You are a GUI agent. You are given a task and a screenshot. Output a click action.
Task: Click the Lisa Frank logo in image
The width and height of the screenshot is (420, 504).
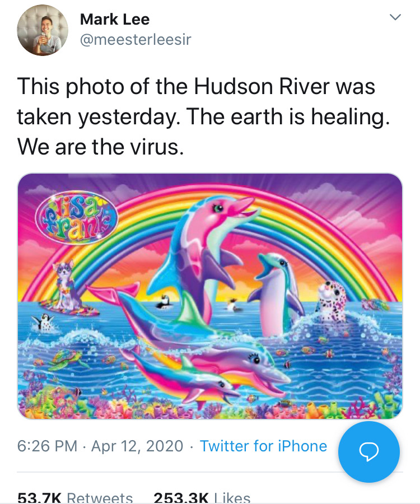click(77, 218)
